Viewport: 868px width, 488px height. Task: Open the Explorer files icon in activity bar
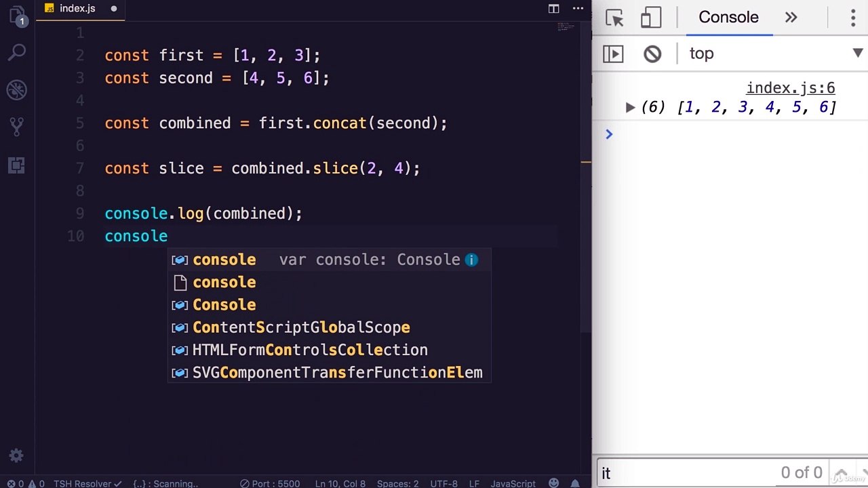[x=16, y=15]
